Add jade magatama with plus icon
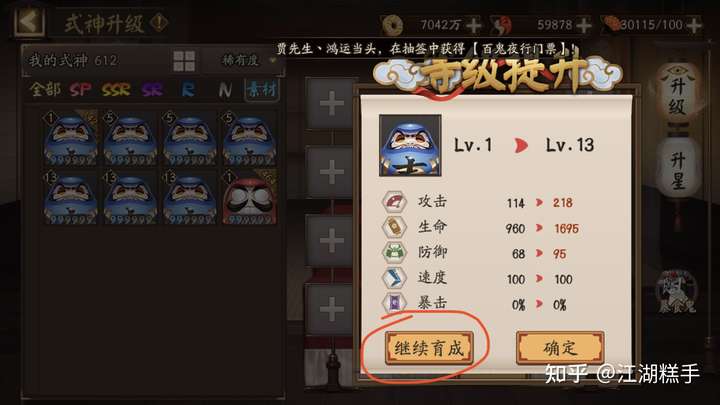Viewport: 720px width, 405px height. click(584, 25)
